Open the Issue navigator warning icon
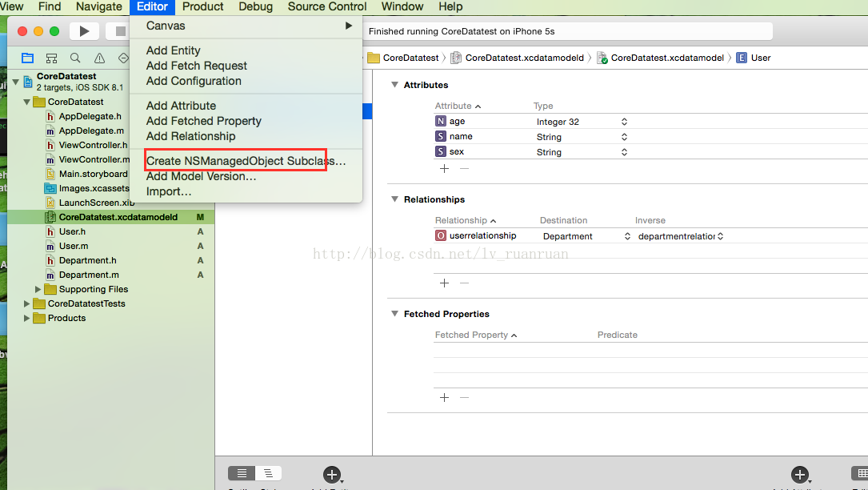The image size is (868, 490). pos(99,58)
